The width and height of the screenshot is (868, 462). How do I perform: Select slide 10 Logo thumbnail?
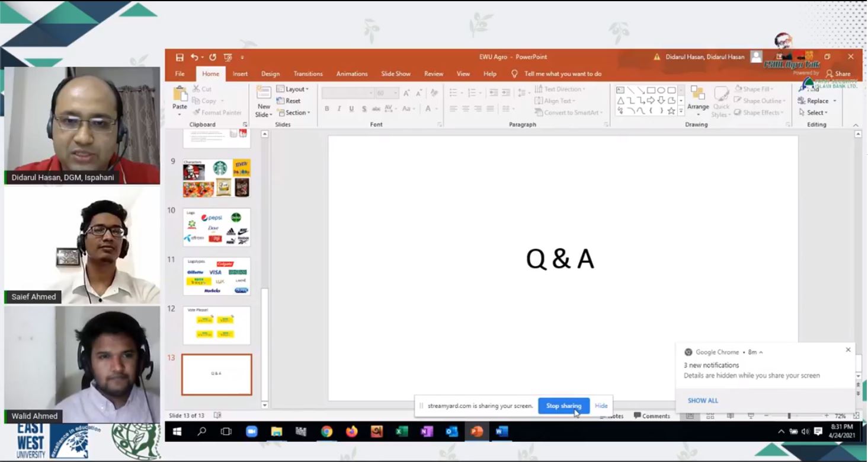(216, 227)
